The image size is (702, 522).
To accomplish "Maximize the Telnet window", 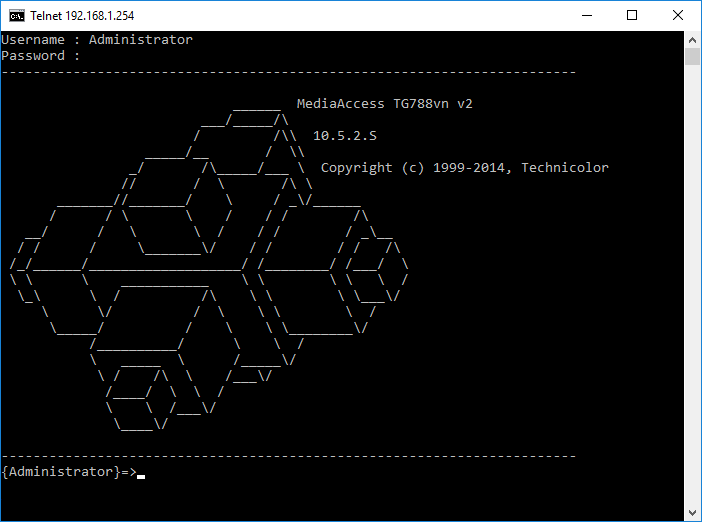I will pyautogui.click(x=632, y=15).
